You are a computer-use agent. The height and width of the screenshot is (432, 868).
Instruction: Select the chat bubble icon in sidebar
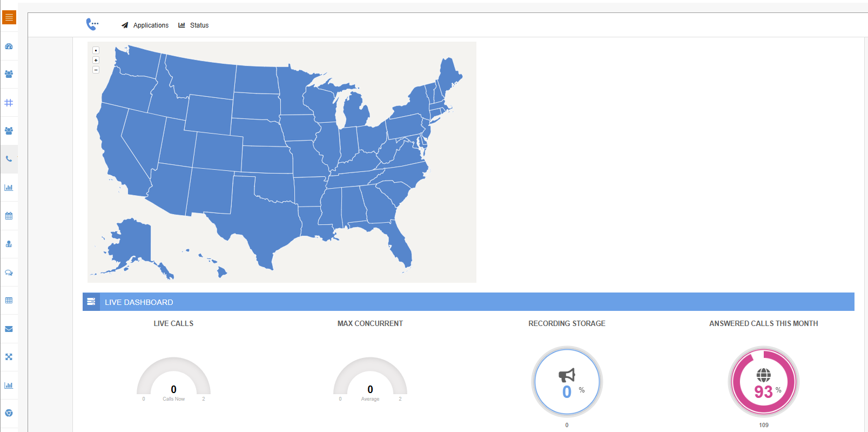pos(9,273)
